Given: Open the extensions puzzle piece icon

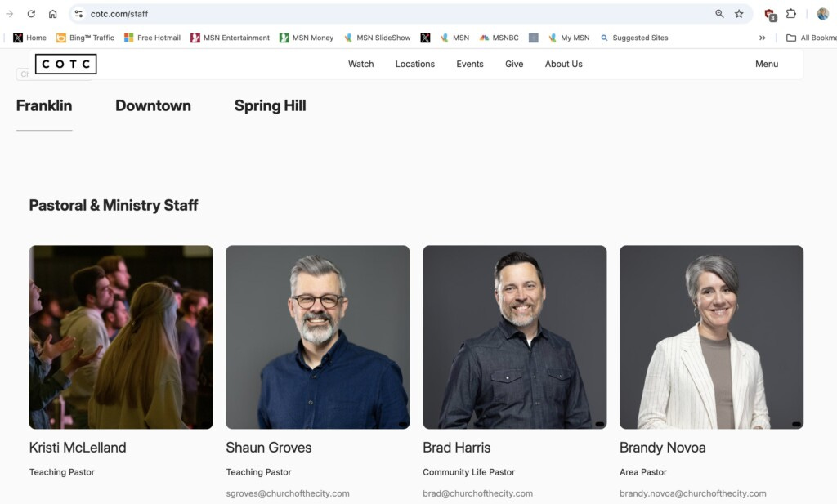Looking at the screenshot, I should pos(791,14).
